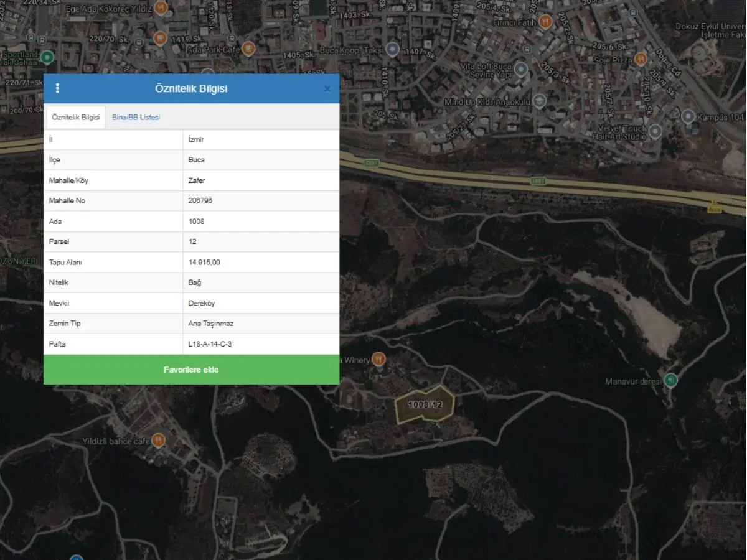
Task: Select the Mahalle No value 206796
Action: pyautogui.click(x=200, y=201)
